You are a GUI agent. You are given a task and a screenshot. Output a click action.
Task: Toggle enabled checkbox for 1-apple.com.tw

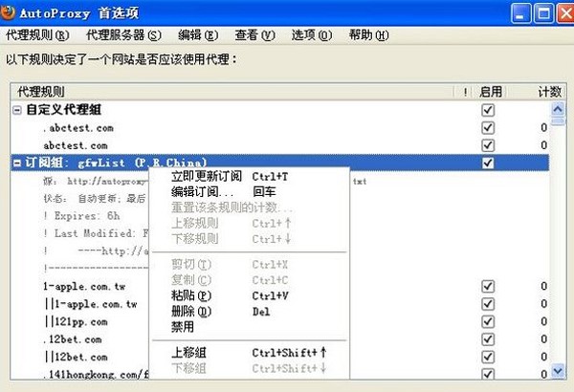pyautogui.click(x=488, y=286)
